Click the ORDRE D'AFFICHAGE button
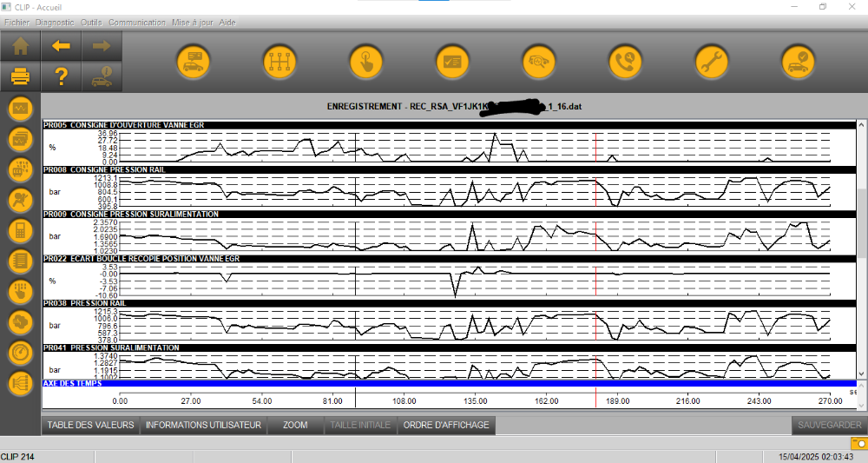This screenshot has width=868, height=463. [x=446, y=425]
